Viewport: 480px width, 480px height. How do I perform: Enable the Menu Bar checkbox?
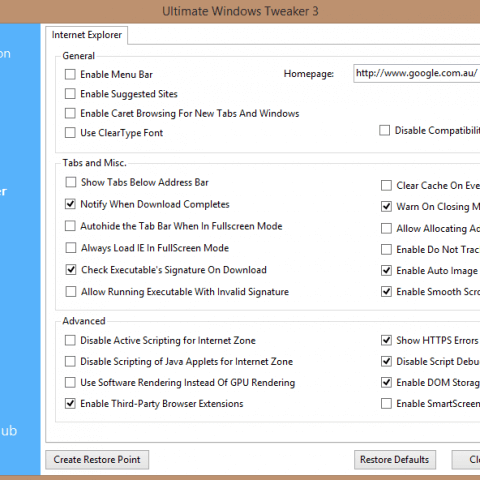point(70,74)
